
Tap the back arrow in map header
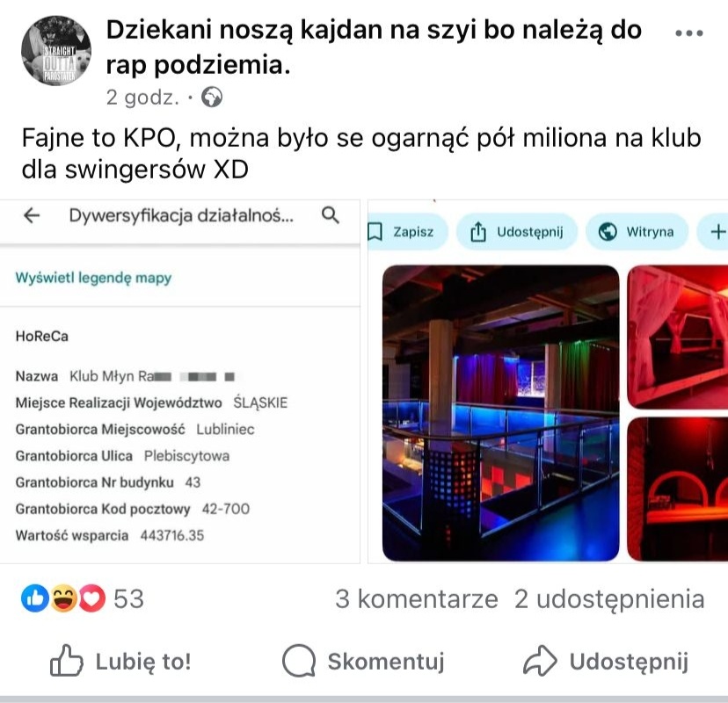coord(32,215)
